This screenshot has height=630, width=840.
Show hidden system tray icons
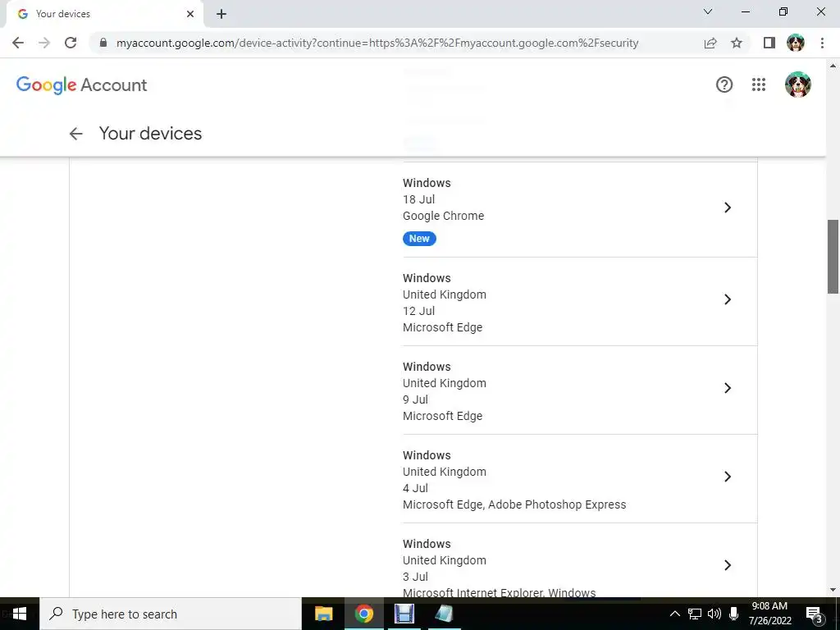pyautogui.click(x=675, y=614)
